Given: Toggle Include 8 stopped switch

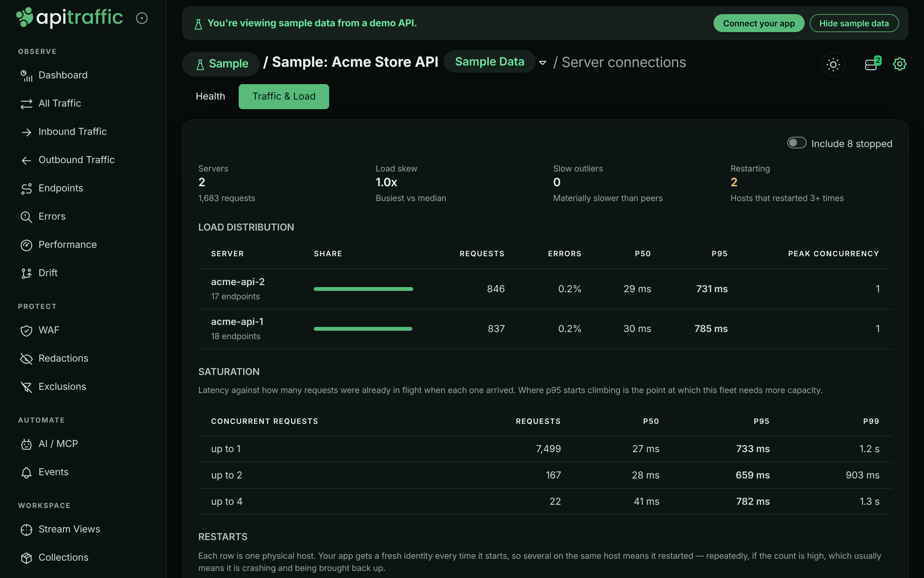Looking at the screenshot, I should (797, 143).
